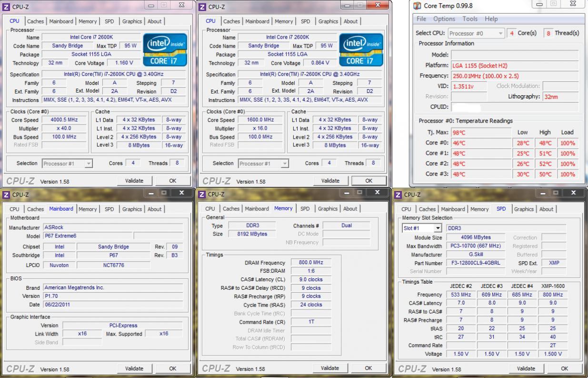Click OK in the 1600.0 MHz CPU-Z window
The height and width of the screenshot is (378, 588).
tap(369, 181)
